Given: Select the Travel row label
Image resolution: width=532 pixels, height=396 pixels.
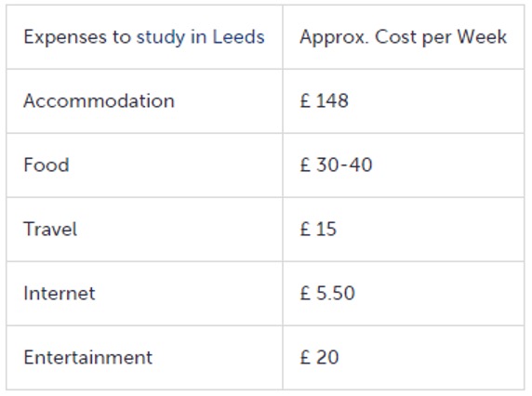Looking at the screenshot, I should click(50, 229).
